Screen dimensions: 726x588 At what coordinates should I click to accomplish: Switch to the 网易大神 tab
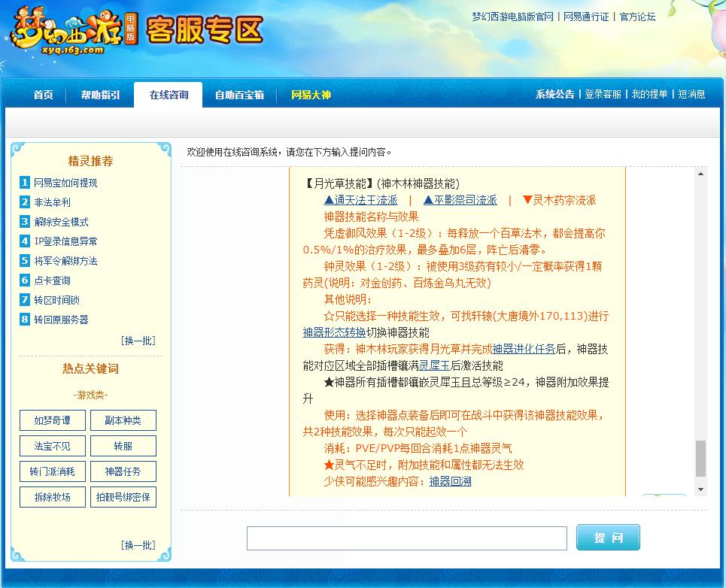pos(309,95)
